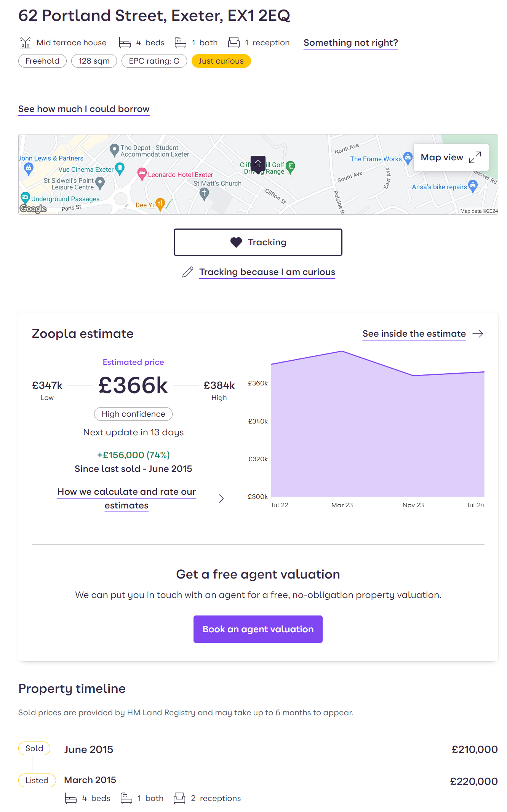Viewport: 507px width, 812px height.
Task: Untrack the property via the Tracking button
Action: pos(258,242)
